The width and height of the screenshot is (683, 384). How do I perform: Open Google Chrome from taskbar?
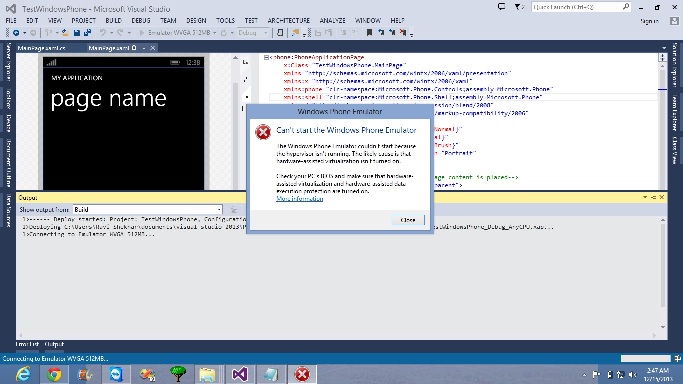[54, 374]
